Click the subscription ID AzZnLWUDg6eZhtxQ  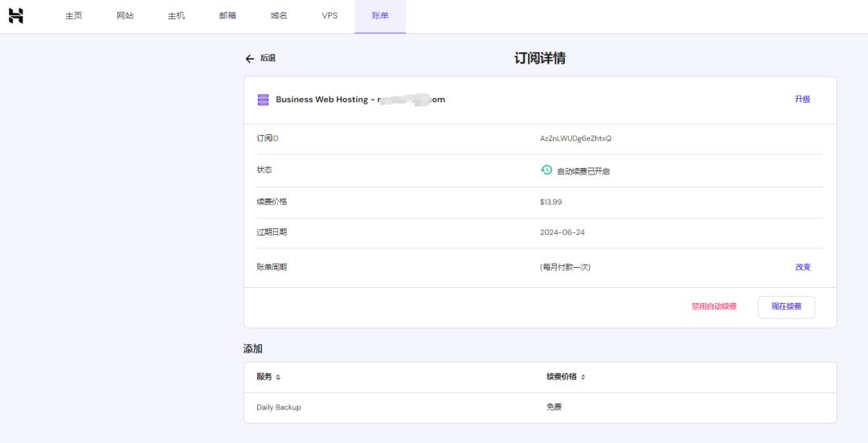(x=575, y=138)
